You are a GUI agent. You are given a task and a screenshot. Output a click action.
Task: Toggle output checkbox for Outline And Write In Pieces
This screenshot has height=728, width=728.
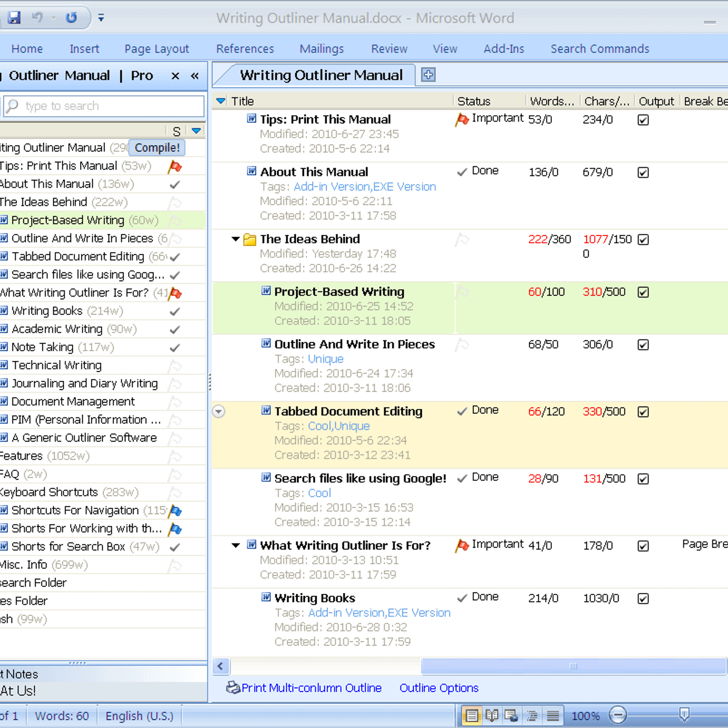[x=643, y=345]
